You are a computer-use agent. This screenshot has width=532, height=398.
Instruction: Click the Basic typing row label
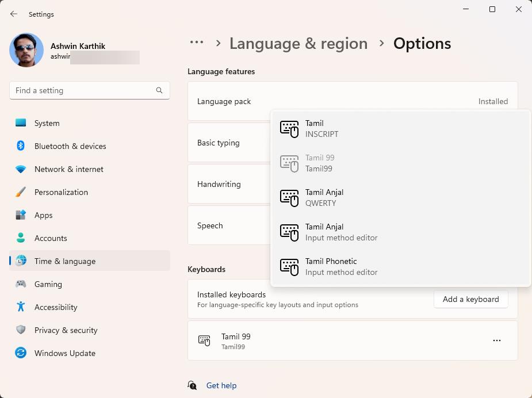pyautogui.click(x=218, y=143)
